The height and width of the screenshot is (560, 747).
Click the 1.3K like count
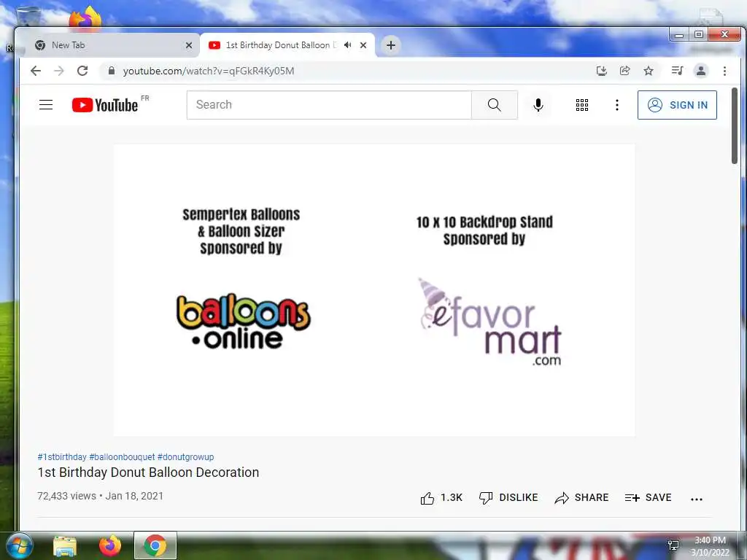(451, 497)
